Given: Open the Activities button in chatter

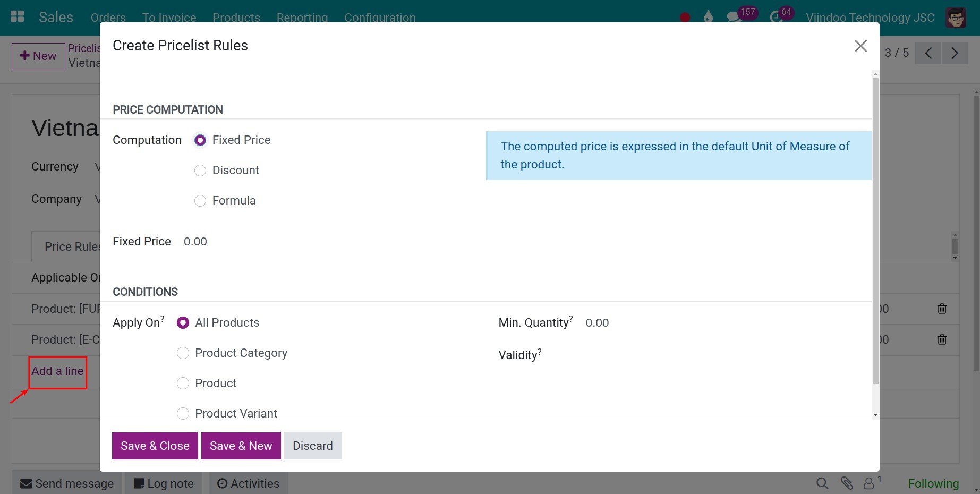Looking at the screenshot, I should tap(248, 483).
